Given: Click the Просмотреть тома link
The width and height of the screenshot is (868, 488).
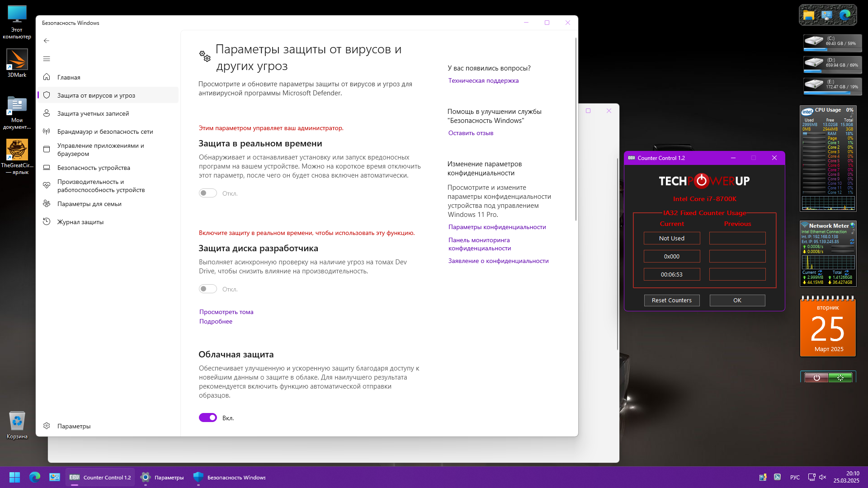Looking at the screenshot, I should coord(226,312).
